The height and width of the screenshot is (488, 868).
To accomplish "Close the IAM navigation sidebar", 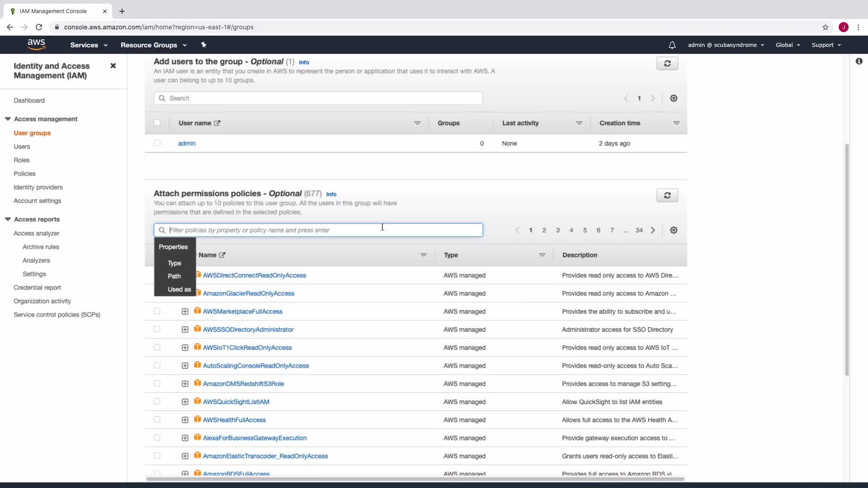I will tap(113, 66).
